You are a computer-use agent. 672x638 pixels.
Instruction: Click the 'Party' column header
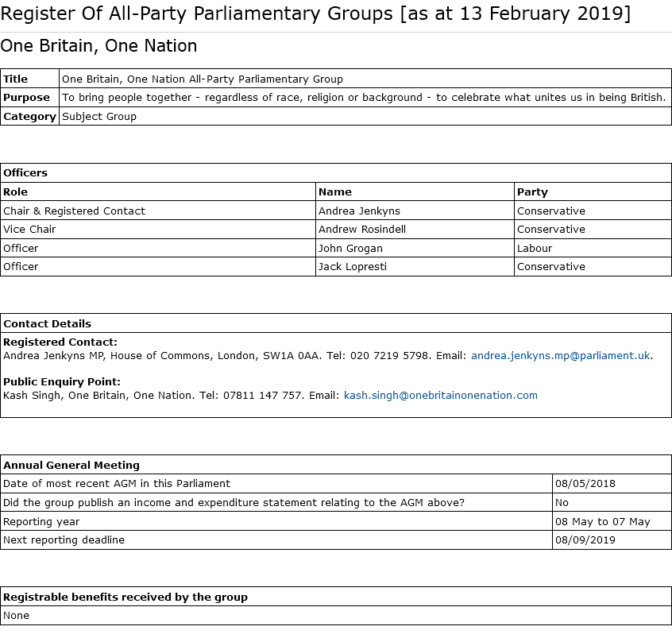pos(593,191)
